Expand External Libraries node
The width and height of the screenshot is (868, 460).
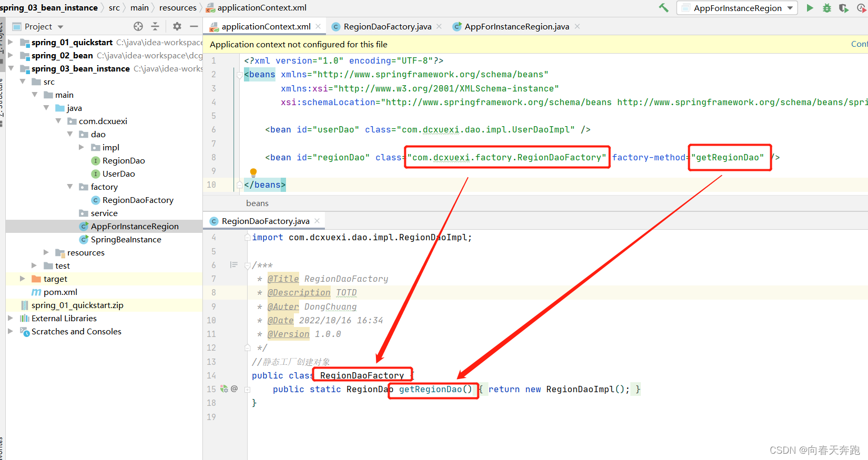pyautogui.click(x=11, y=318)
